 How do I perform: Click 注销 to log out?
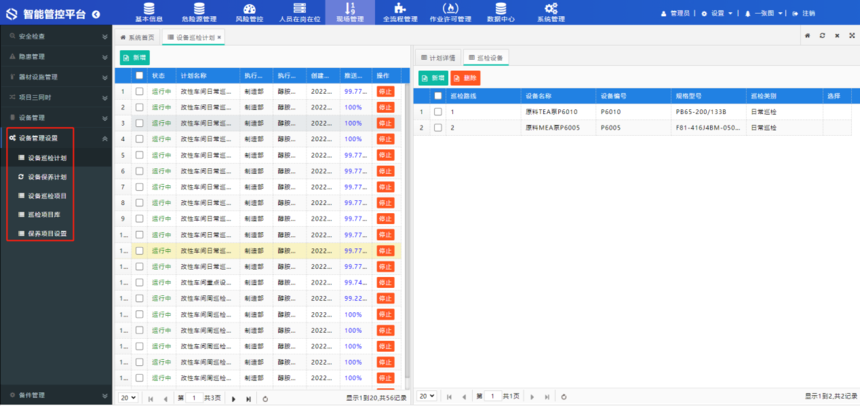(x=804, y=13)
